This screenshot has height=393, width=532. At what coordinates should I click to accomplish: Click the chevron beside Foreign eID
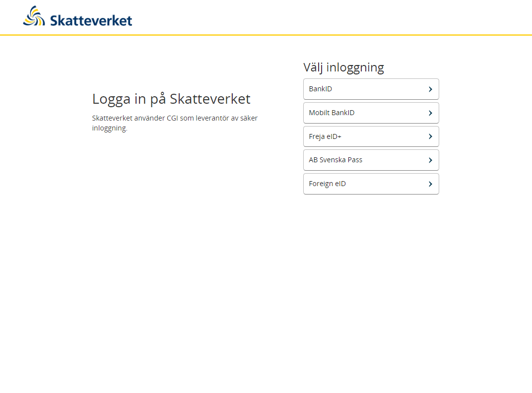click(430, 184)
